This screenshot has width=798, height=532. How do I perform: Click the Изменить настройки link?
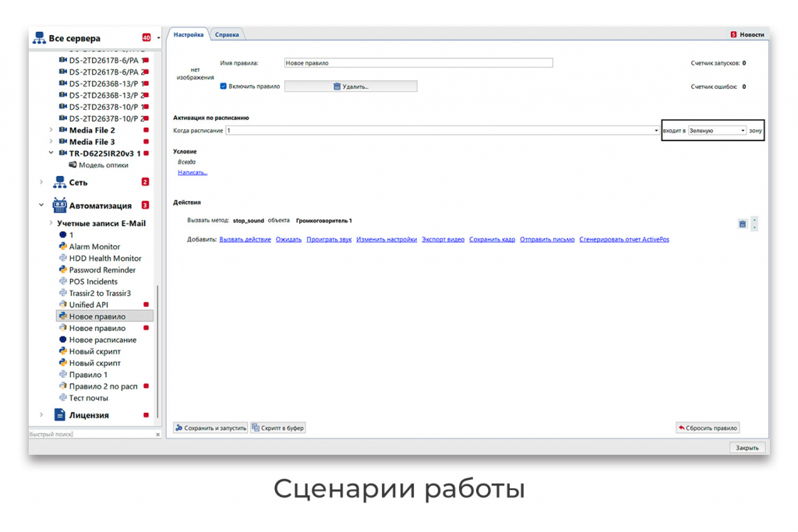[387, 240]
